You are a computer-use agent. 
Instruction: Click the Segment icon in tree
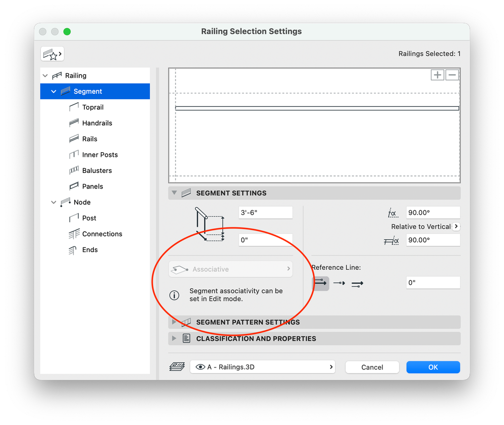66,91
